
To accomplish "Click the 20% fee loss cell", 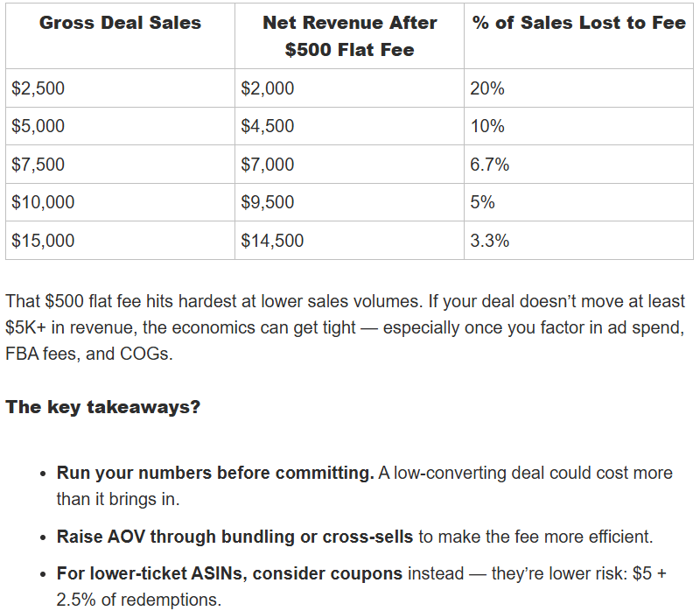I will click(487, 88).
